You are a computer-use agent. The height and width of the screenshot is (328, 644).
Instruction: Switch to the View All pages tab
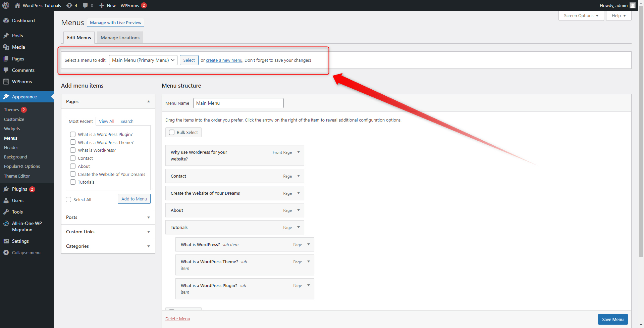point(107,121)
